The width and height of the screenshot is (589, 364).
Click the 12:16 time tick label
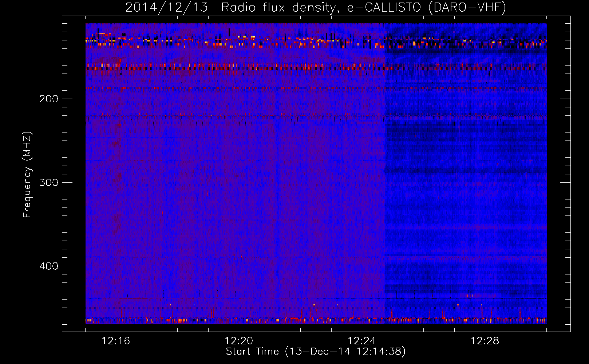[x=116, y=341]
